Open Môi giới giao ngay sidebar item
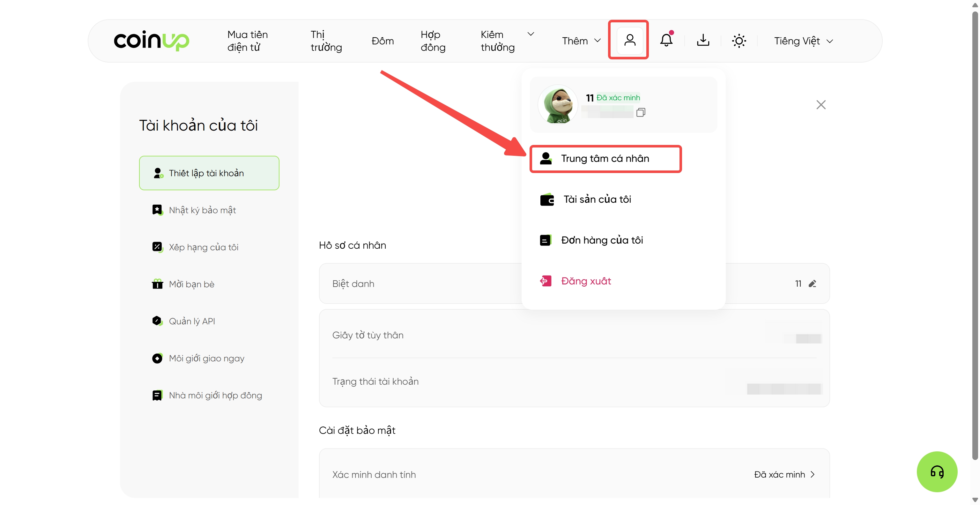 [206, 358]
